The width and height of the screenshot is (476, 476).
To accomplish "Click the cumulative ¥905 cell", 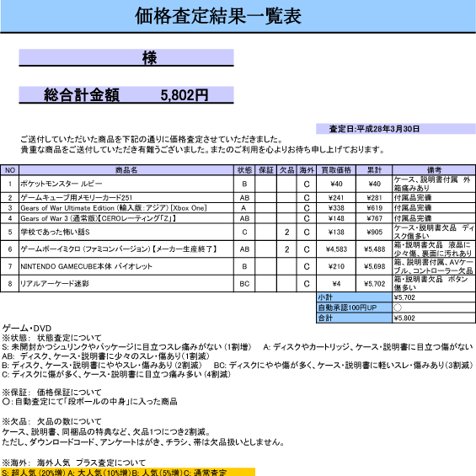I will click(x=374, y=233).
